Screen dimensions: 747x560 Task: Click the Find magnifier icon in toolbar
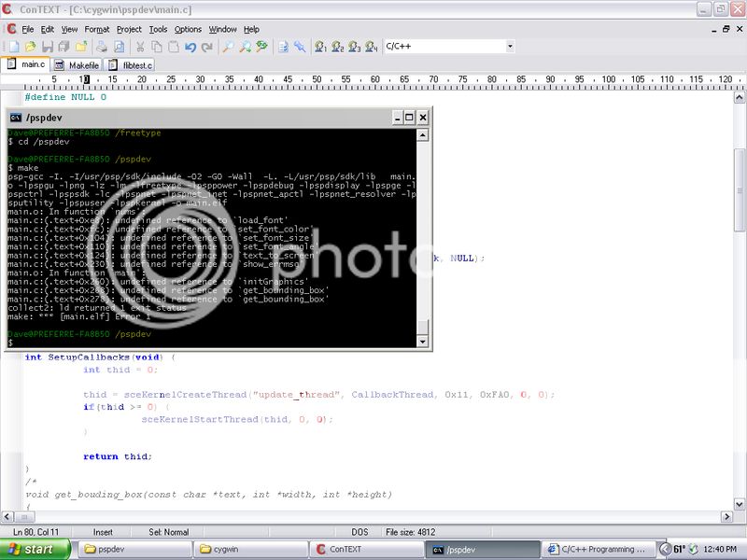[x=229, y=46]
